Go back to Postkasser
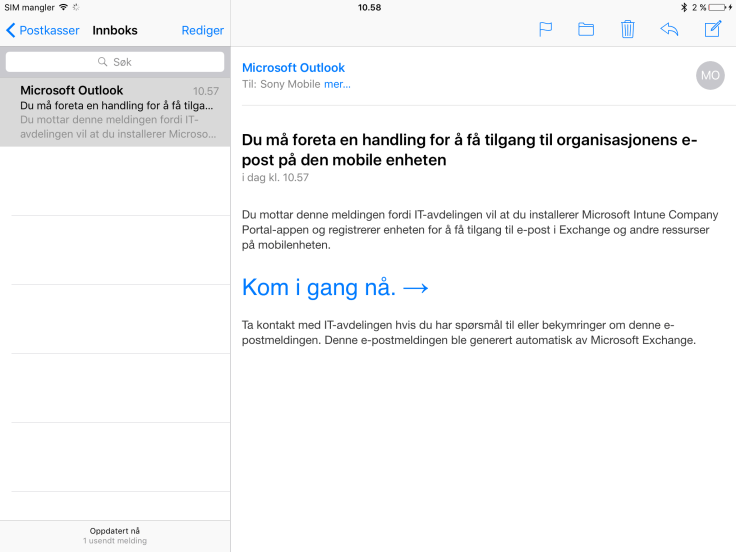 point(43,30)
